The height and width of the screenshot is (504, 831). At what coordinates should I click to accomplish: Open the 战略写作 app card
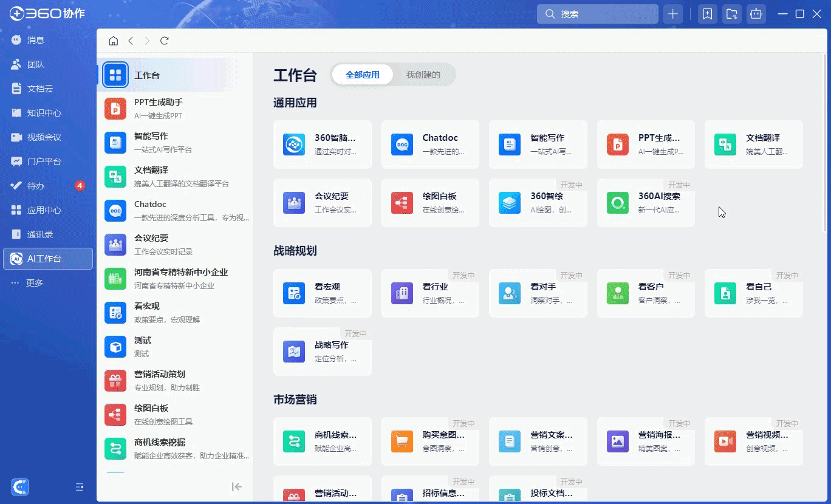point(323,352)
